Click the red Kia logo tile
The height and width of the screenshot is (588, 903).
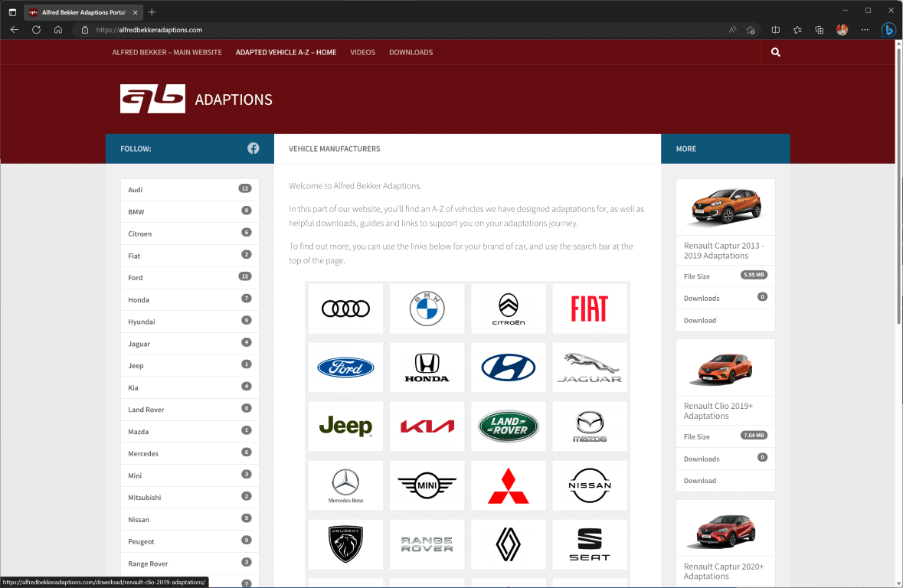click(427, 426)
